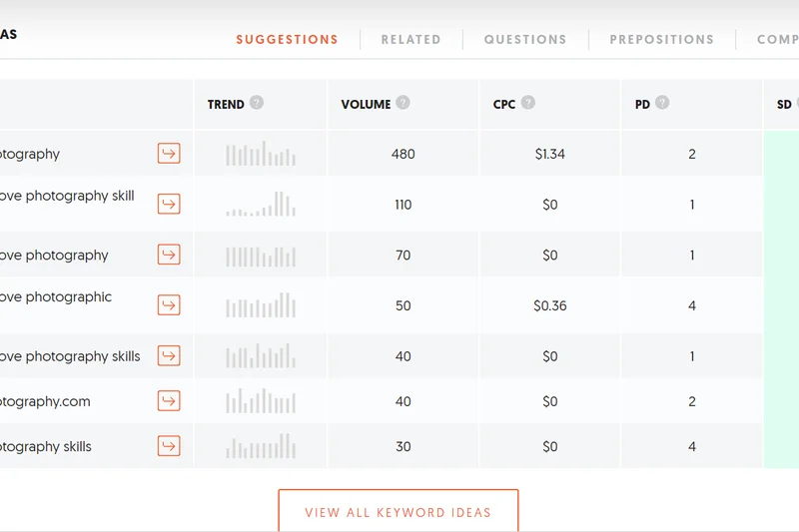Click the VOLUME column header
Image resolution: width=799 pixels, height=532 pixels.
coord(366,104)
